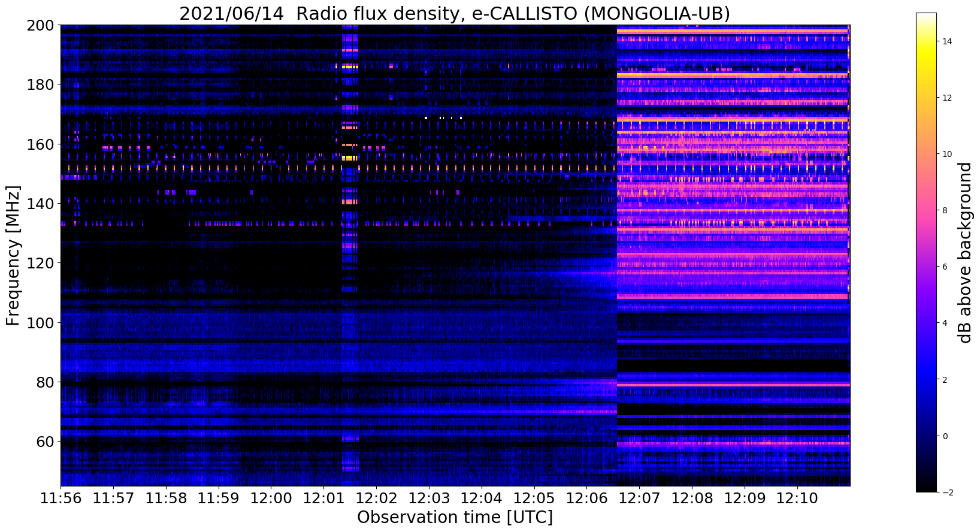
Task: Click the 12:08 time tick label
Action: [692, 498]
